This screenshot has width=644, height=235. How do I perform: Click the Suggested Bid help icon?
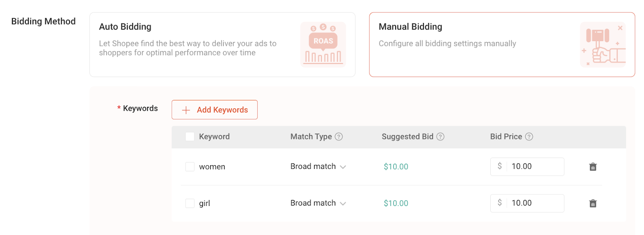click(x=440, y=137)
